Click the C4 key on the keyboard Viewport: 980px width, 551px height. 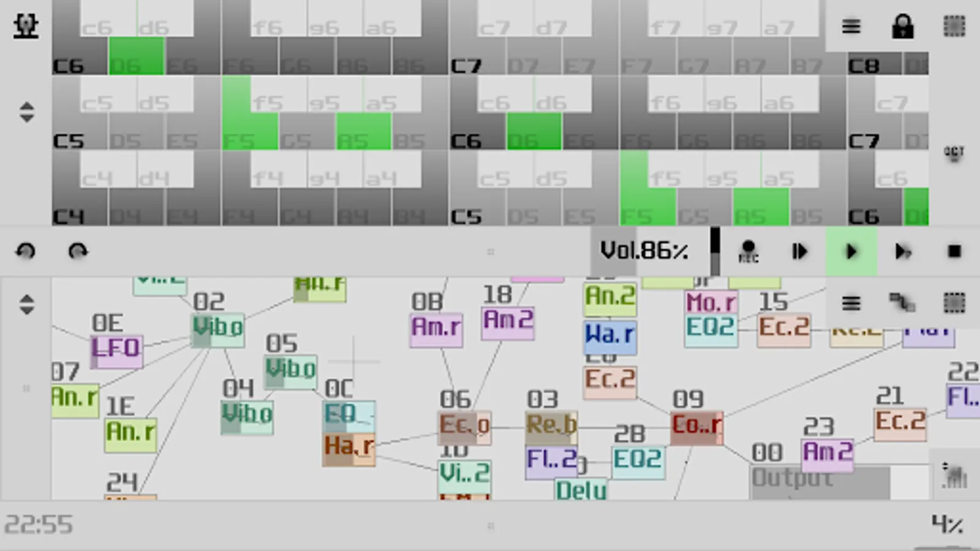(80, 207)
